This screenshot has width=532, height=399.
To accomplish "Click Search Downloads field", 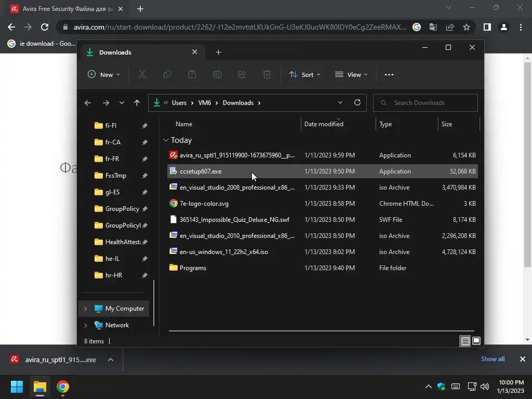I will tap(425, 103).
